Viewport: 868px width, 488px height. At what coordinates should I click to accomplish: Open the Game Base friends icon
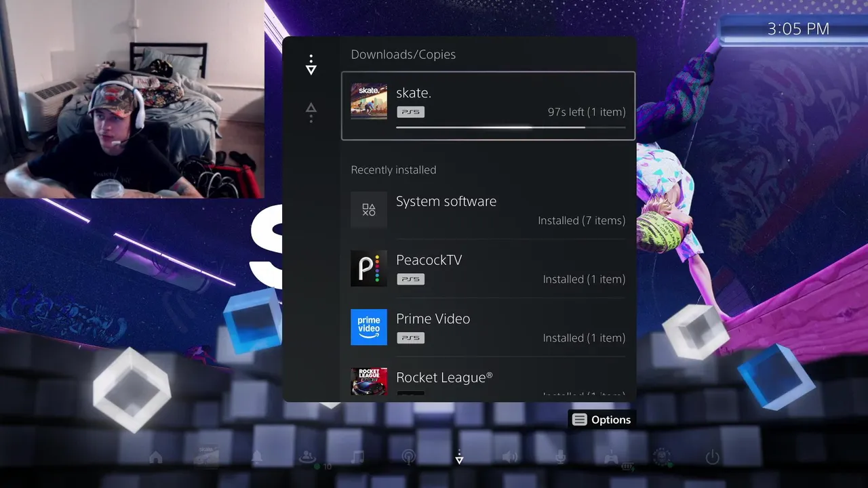click(307, 457)
